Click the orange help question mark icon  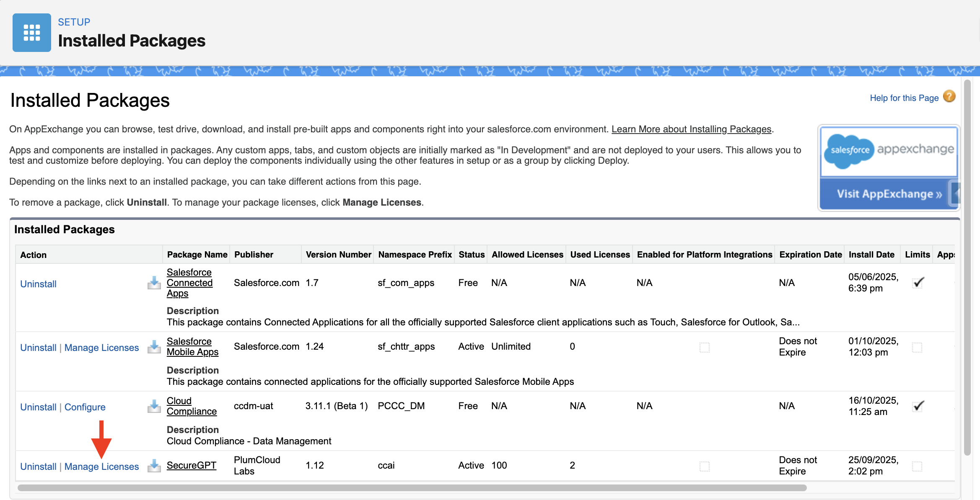[949, 97]
